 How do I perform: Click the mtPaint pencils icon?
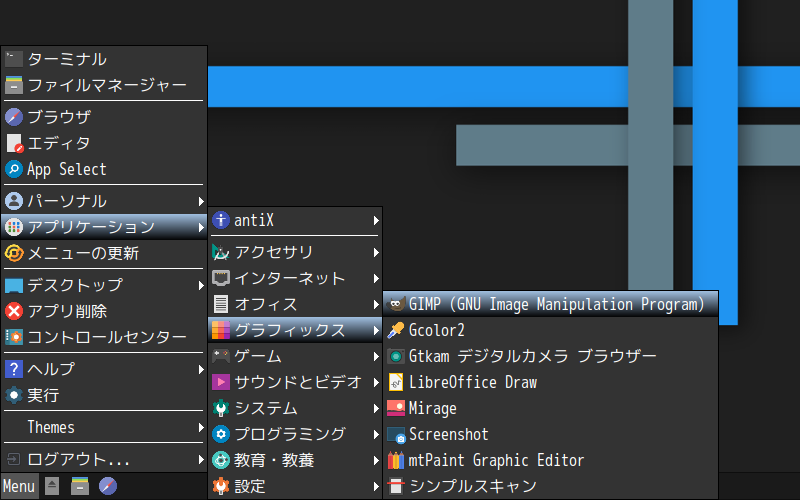395,460
